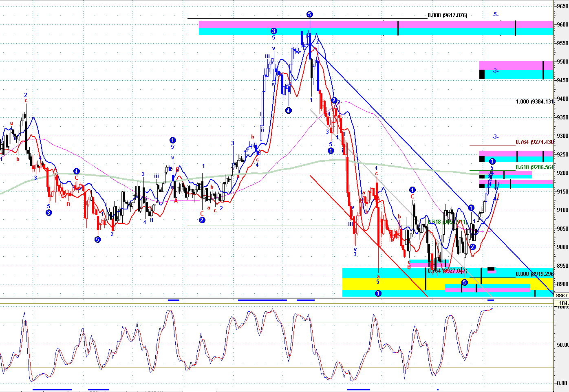The width and height of the screenshot is (569, 392).
Task: Click circled 3 marker beside the 0.618 (9206.564) level
Action: click(492, 161)
